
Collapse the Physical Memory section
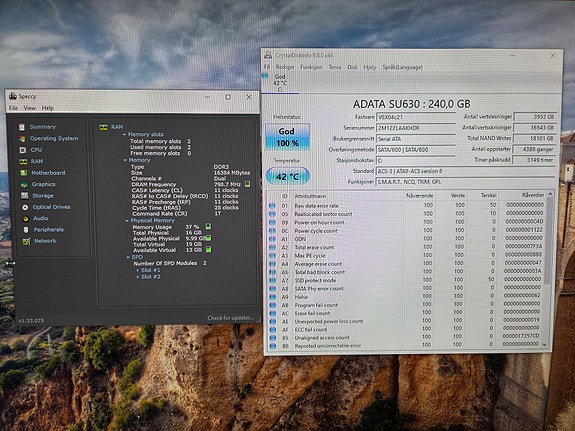coord(127,221)
